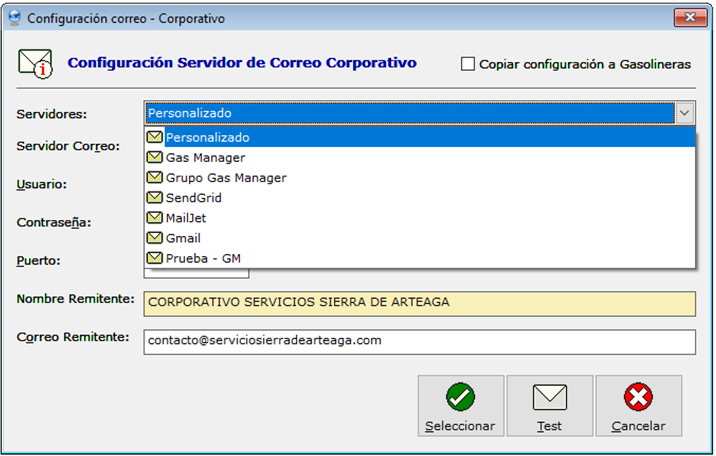Enable Copiar configuración a Gasolineras checkbox
Viewport: 716px width, 456px height.
(x=468, y=64)
